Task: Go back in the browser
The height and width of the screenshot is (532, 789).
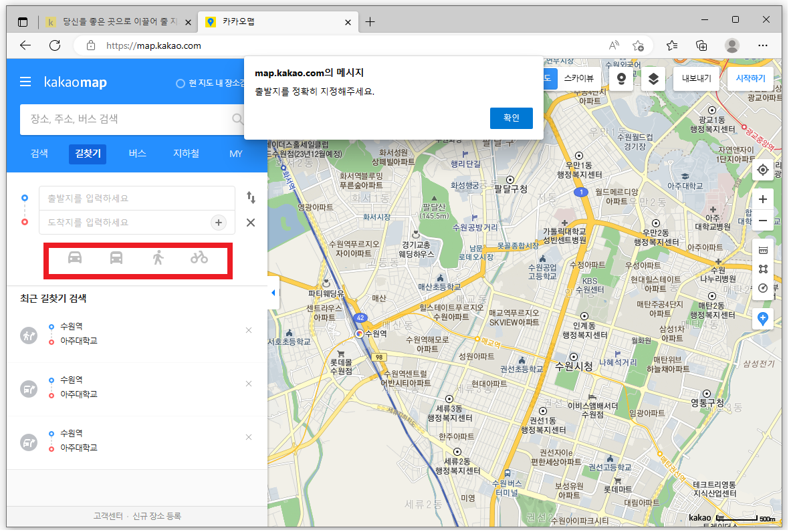Action: pyautogui.click(x=25, y=45)
